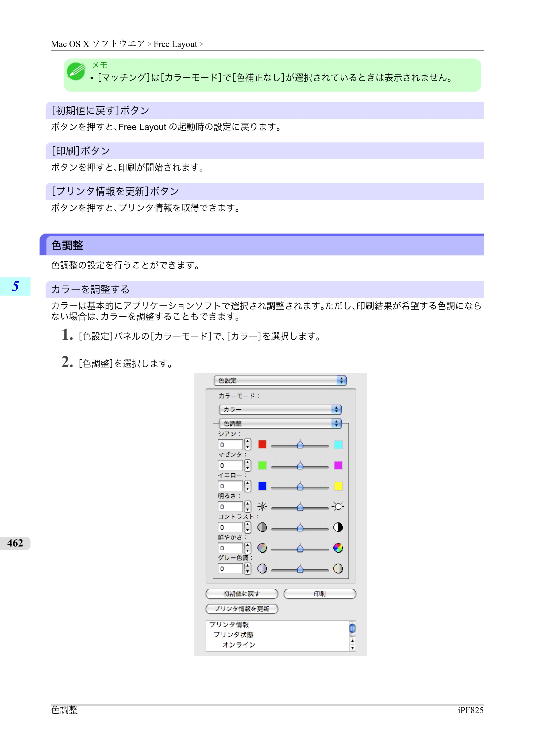This screenshot has width=535, height=756.
Task: Click the 初期値に戻す button
Action: (x=242, y=594)
